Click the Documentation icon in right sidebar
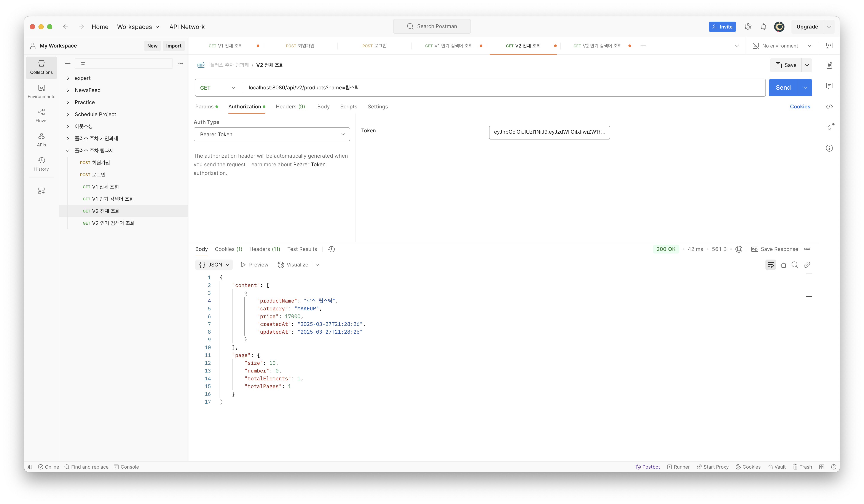864x504 pixels. 829,65
